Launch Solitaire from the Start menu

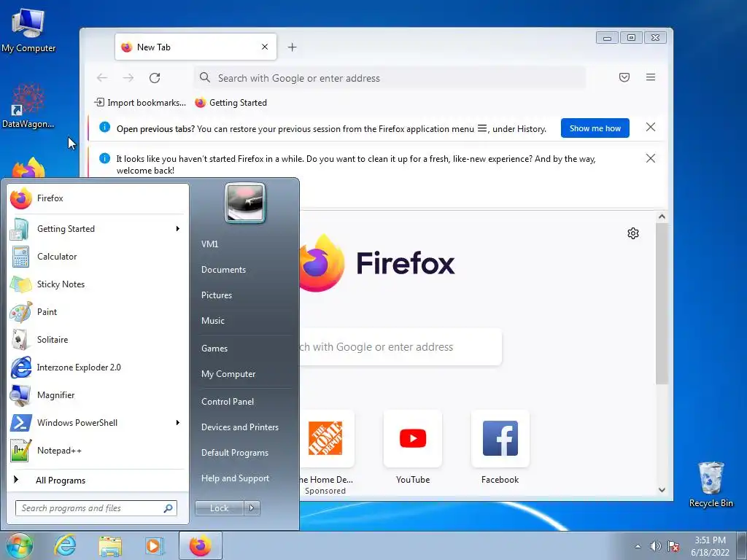(98, 340)
